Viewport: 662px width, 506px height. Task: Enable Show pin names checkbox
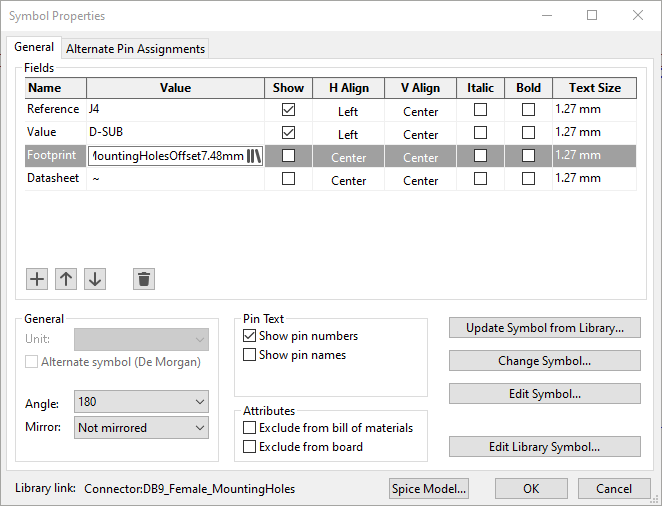click(250, 355)
